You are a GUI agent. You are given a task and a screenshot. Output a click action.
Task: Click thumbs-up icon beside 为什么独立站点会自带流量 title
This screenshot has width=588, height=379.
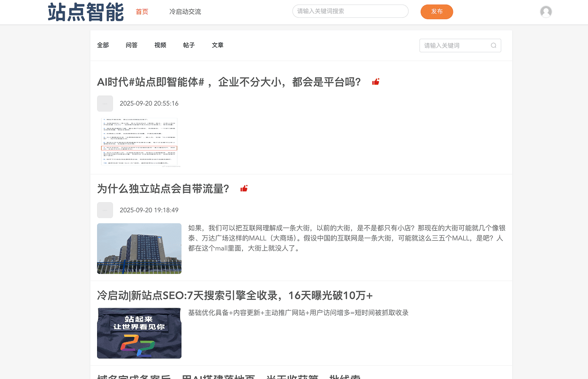point(244,189)
